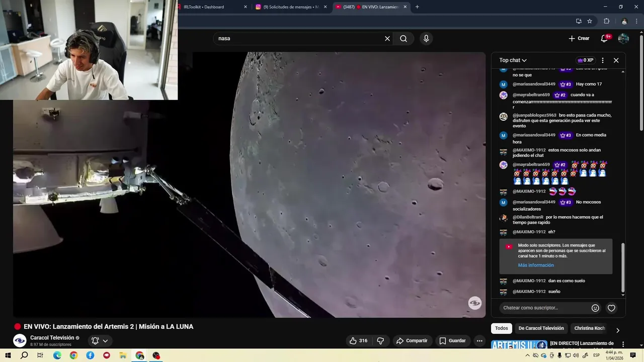644x362 pixels.
Task: Open the Windows Action Center notifications icon
Action: (x=633, y=355)
